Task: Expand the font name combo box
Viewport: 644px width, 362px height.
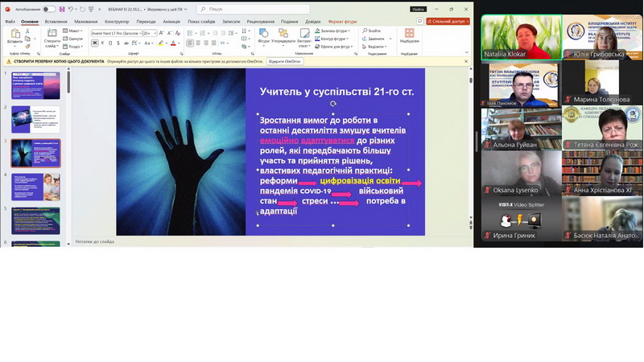Action: click(140, 33)
